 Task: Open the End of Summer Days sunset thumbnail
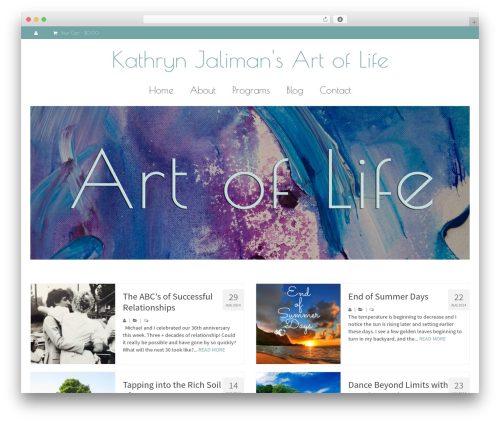pyautogui.click(x=298, y=324)
